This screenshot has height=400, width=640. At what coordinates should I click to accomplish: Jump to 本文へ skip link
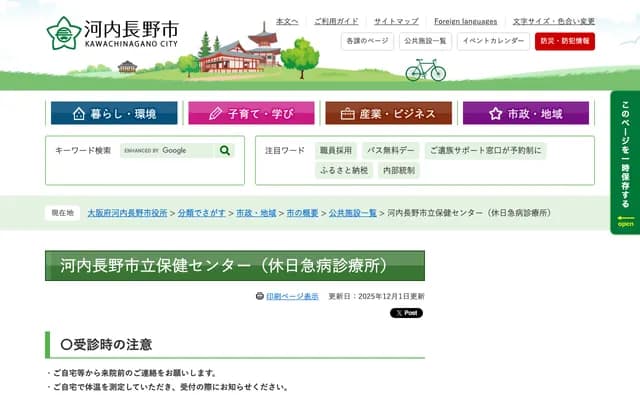click(x=287, y=21)
